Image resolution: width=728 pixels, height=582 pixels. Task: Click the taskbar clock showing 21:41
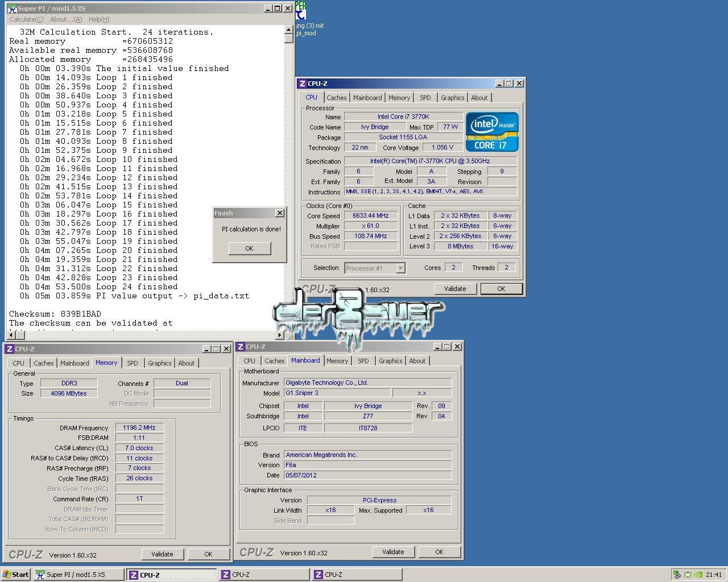(714, 575)
